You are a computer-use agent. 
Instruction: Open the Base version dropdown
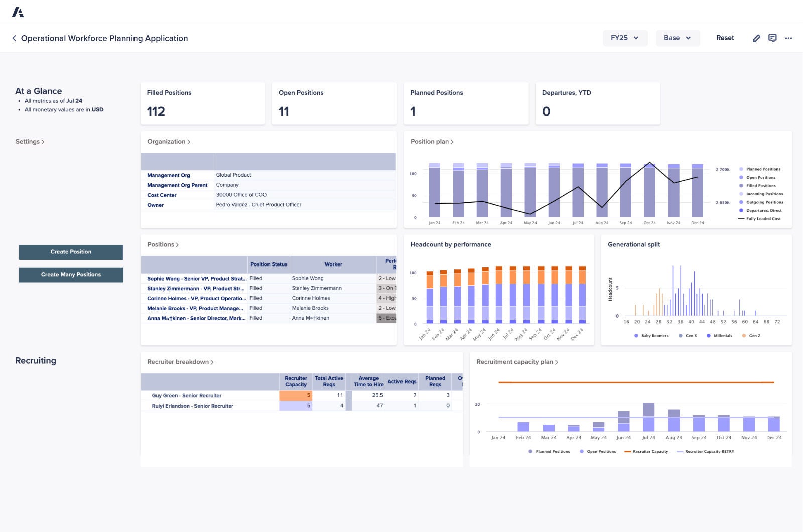click(x=678, y=38)
